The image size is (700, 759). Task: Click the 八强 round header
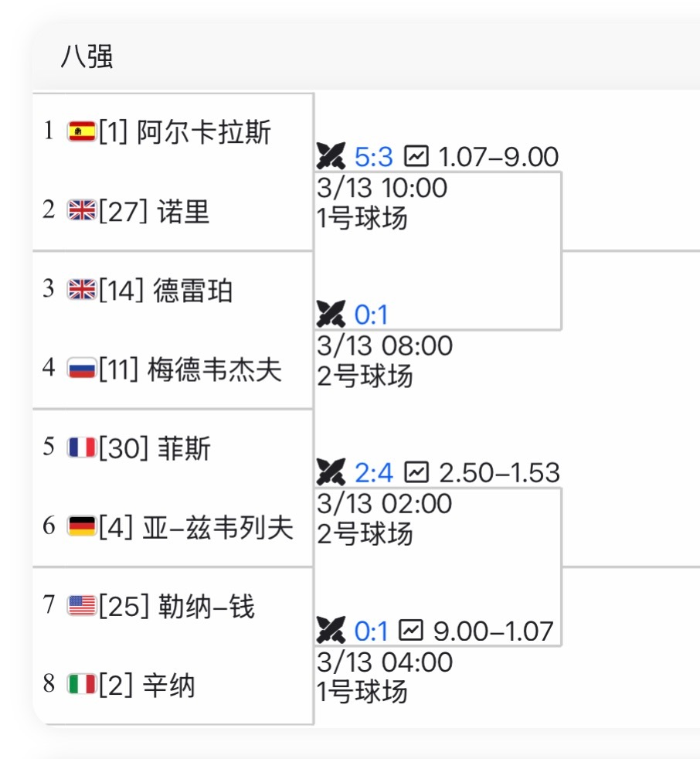point(87,57)
